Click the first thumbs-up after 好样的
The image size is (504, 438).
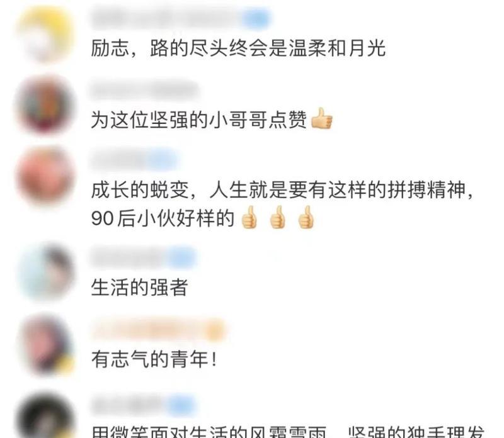click(249, 217)
